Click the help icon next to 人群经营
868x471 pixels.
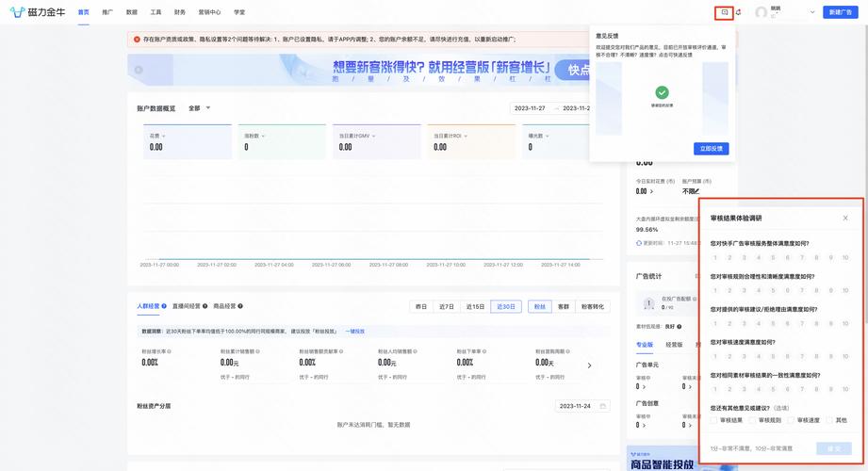pyautogui.click(x=164, y=306)
